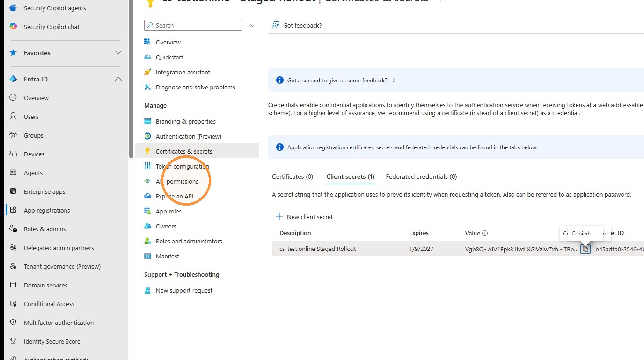This screenshot has width=644, height=360.
Task: Click the App roles grid icon
Action: coord(148,211)
